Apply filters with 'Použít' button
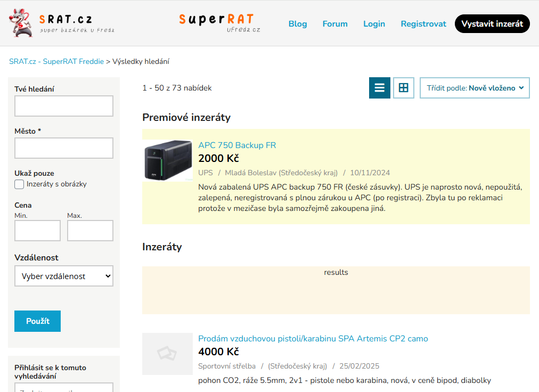This screenshot has height=392, width=539. [37, 321]
